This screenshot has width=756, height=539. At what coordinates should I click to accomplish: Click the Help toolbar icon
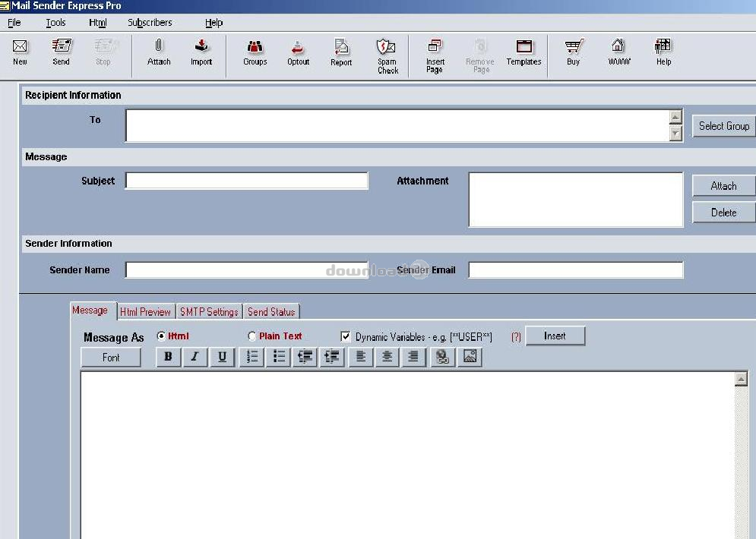tap(663, 52)
